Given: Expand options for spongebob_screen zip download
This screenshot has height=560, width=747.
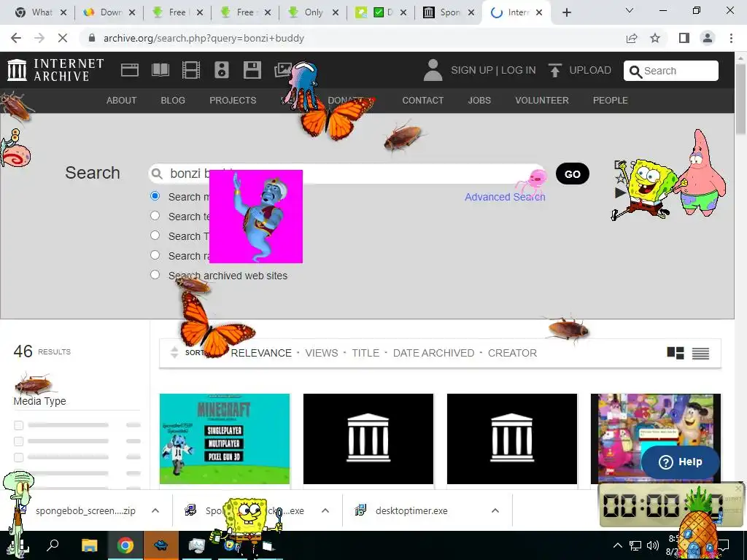Looking at the screenshot, I should (x=155, y=510).
